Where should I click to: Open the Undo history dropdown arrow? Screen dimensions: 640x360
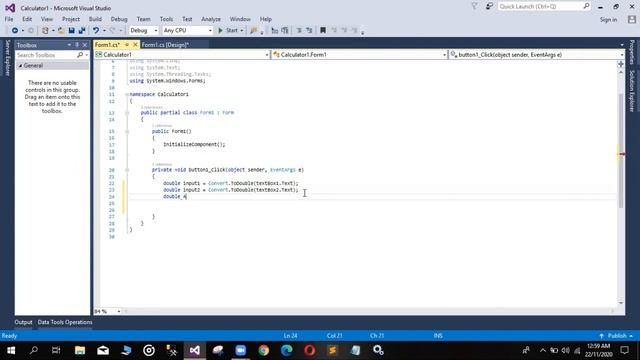[x=104, y=31]
